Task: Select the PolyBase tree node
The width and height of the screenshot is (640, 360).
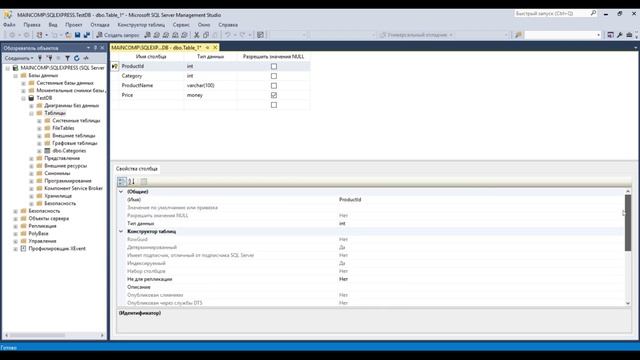Action: click(x=38, y=233)
